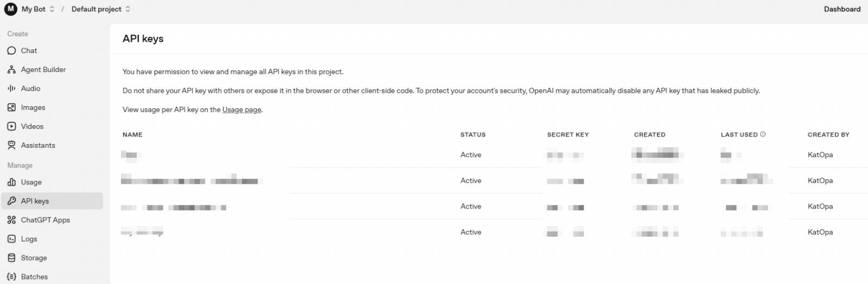The image size is (868, 284).
Task: Click the Usage bar-chart icon
Action: pos(11,182)
